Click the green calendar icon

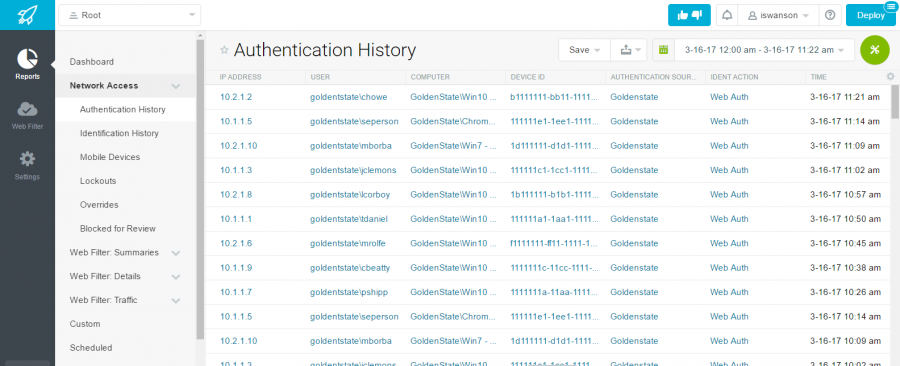click(664, 50)
